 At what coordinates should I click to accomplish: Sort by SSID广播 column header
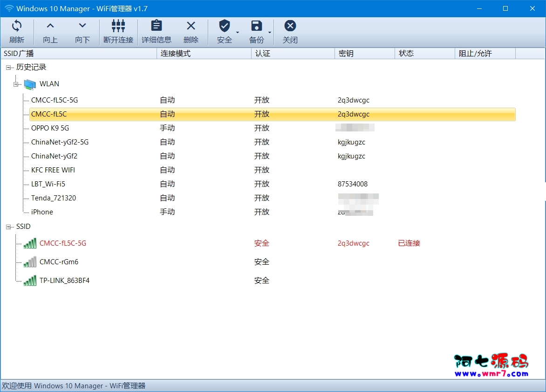[79, 53]
